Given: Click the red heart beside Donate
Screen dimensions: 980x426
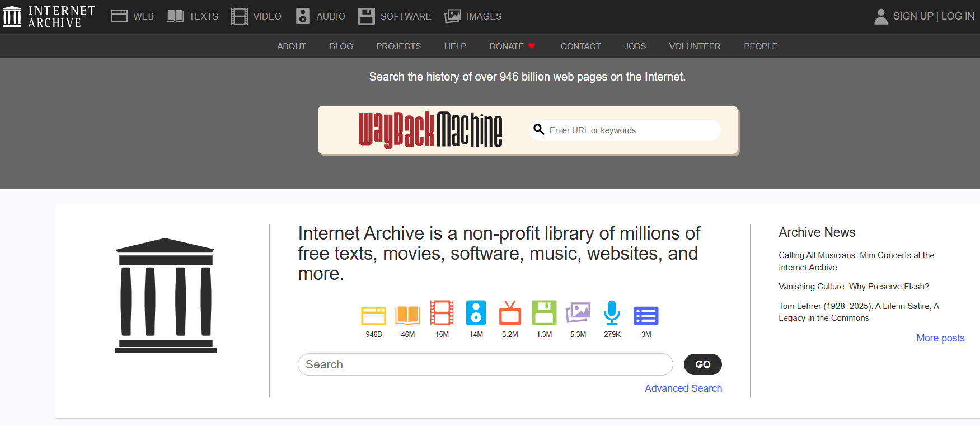Looking at the screenshot, I should coord(532,46).
